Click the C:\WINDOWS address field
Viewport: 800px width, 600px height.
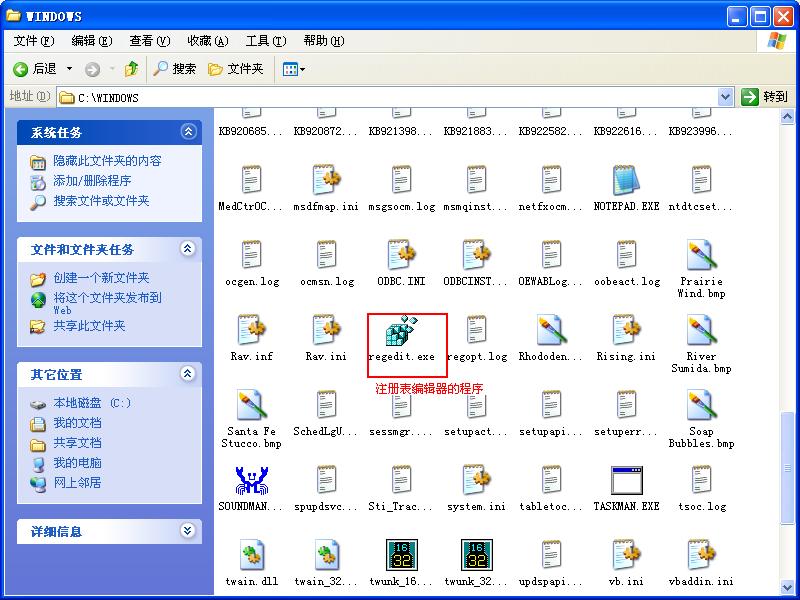coord(388,97)
